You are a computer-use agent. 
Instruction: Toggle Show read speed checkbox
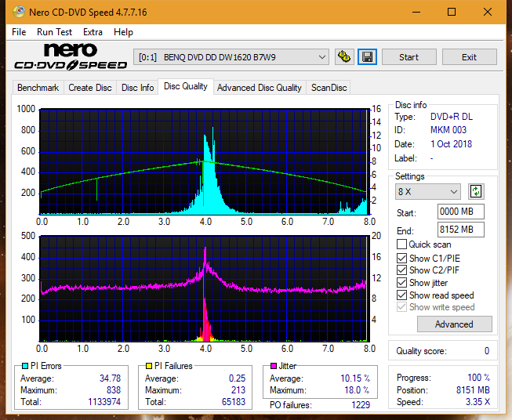401,295
